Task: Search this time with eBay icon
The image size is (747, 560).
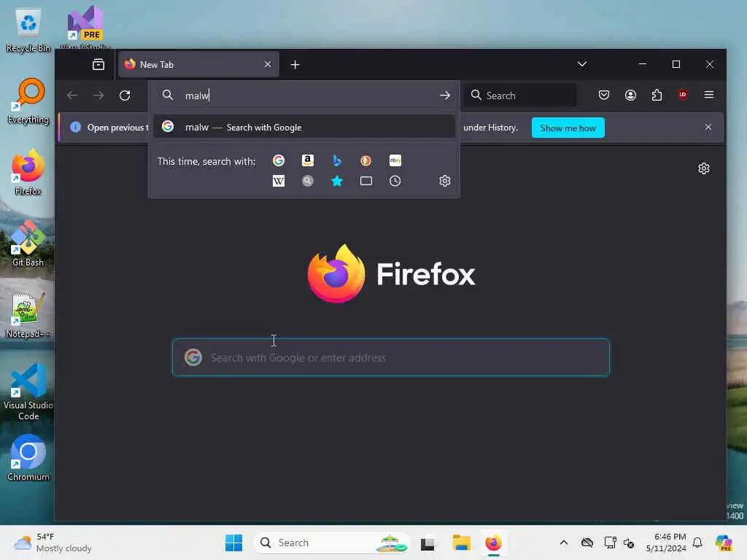Action: [395, 161]
